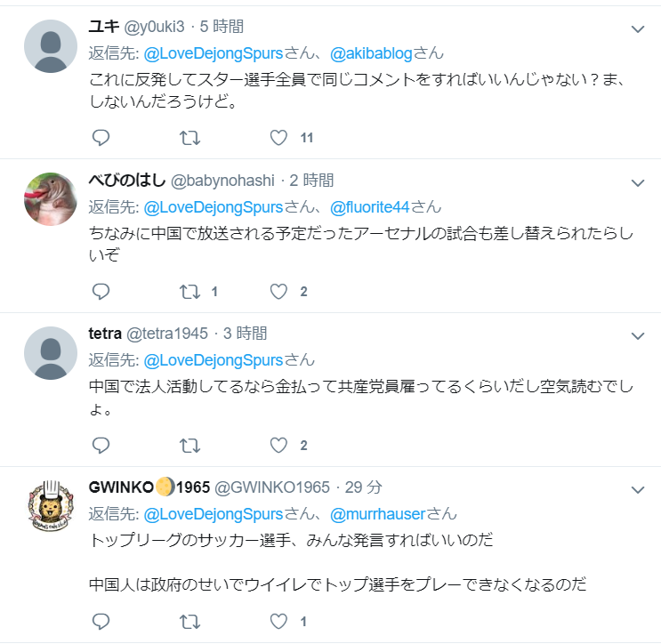661x644 pixels.
Task: Like the tweet by @babynohashi
Action: (278, 292)
